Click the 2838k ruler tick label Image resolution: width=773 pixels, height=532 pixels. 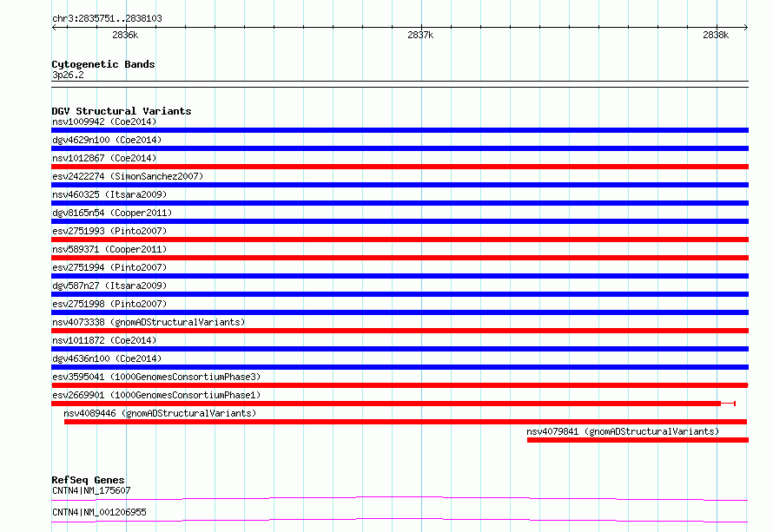[716, 35]
